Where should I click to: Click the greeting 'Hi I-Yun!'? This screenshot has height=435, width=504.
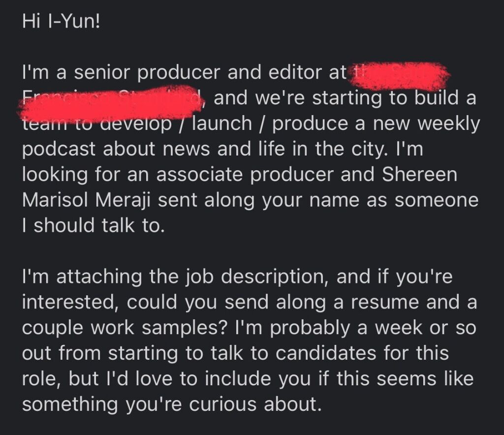pyautogui.click(x=61, y=22)
